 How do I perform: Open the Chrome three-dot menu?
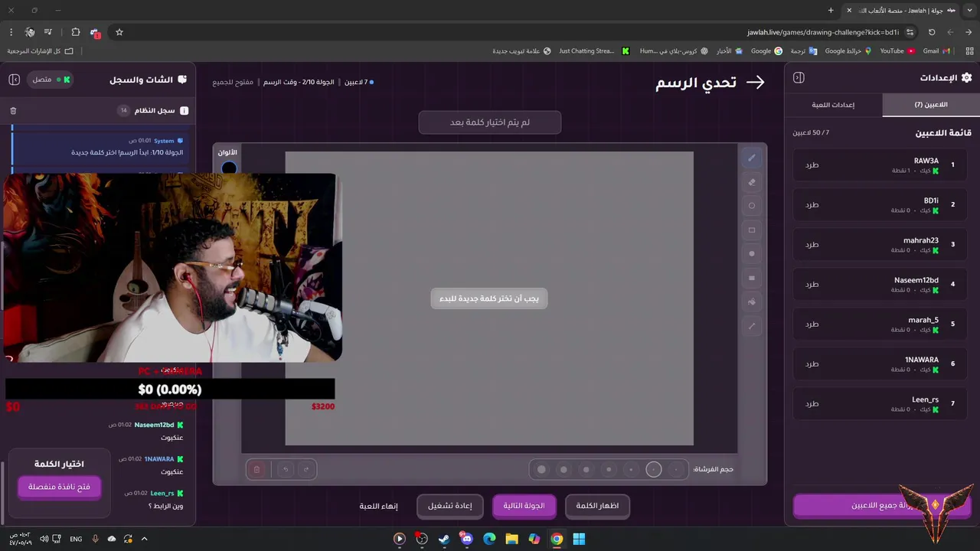pyautogui.click(x=11, y=32)
